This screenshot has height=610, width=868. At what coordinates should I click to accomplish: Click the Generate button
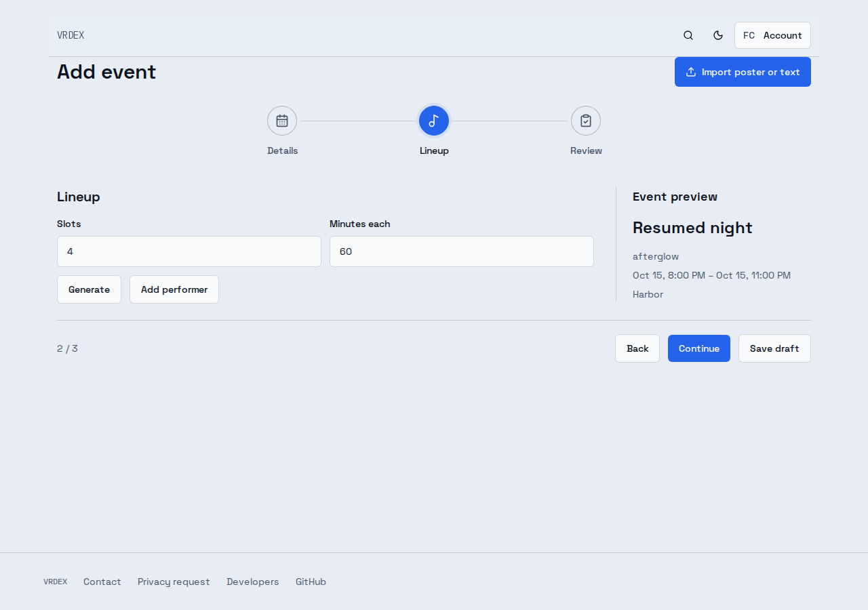pos(89,289)
